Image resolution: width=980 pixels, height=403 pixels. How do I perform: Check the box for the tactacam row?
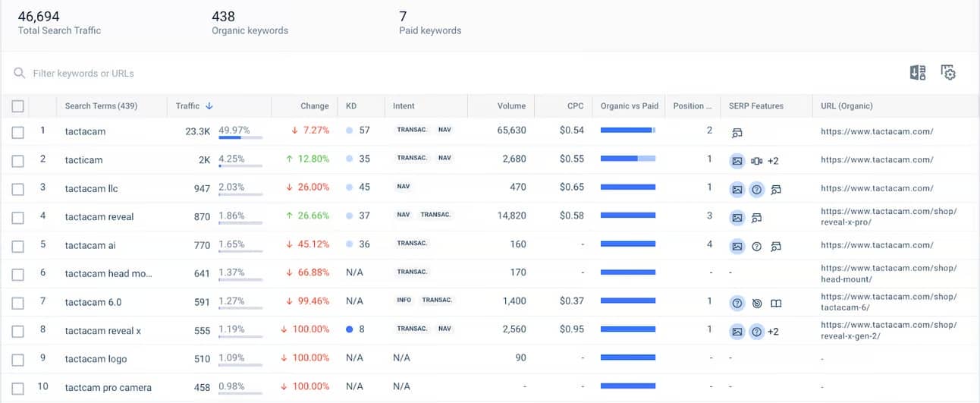[x=18, y=132]
